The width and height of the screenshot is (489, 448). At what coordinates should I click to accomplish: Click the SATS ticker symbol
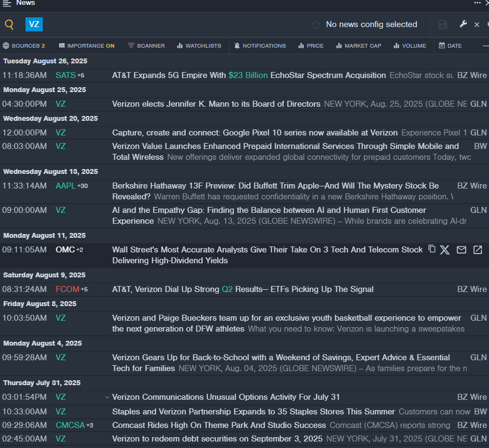point(66,75)
